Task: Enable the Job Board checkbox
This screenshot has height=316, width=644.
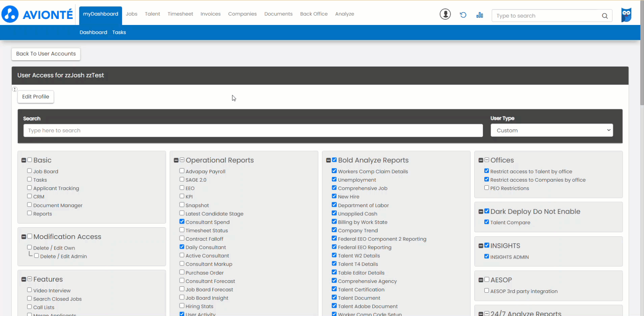Action: (x=29, y=171)
